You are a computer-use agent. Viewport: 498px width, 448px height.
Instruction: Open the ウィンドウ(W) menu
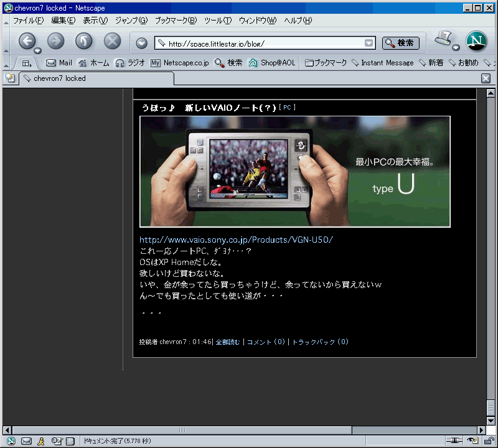(x=258, y=21)
